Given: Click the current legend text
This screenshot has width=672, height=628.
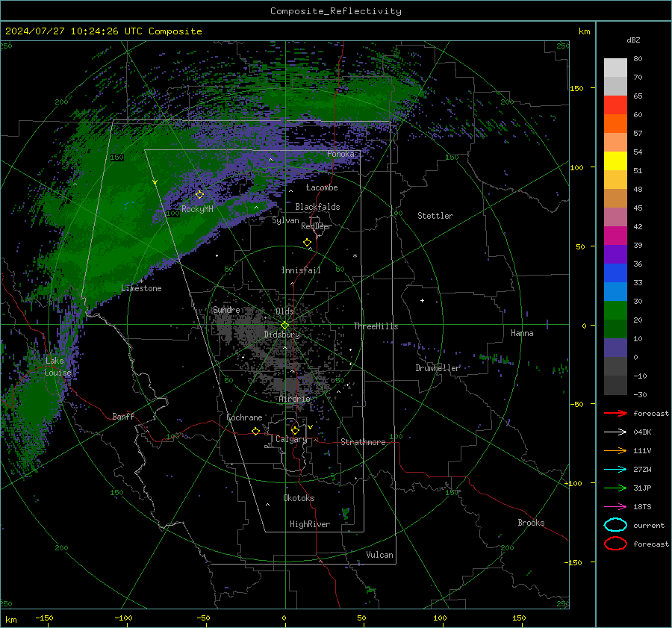Looking at the screenshot, I should click(649, 526).
